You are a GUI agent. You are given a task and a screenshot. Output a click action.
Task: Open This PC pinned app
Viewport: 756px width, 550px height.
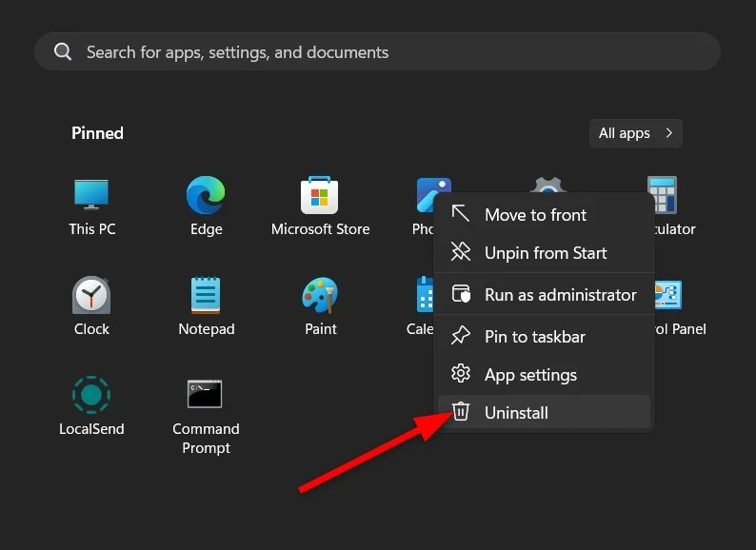(x=92, y=196)
